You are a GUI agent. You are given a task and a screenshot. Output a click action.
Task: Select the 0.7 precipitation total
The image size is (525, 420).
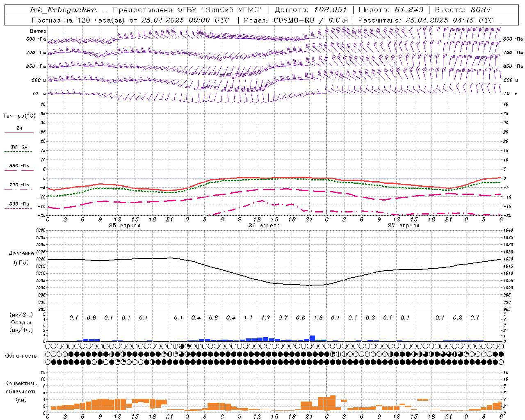283,318
